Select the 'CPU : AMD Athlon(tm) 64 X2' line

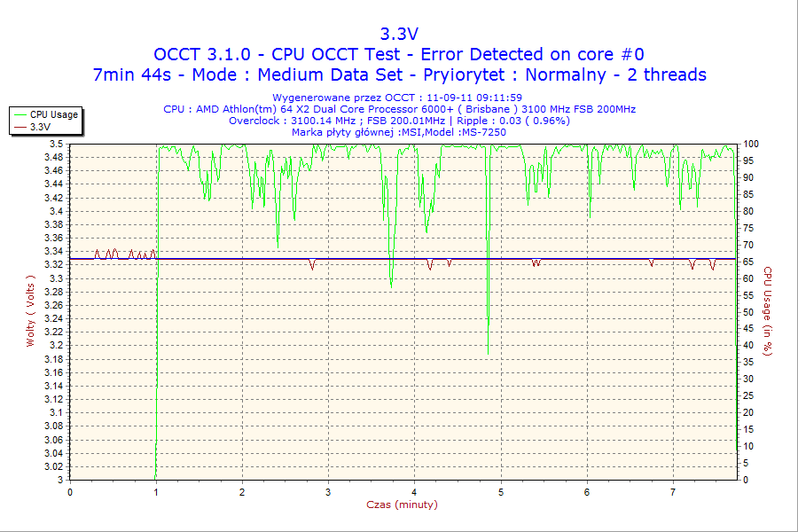point(399,109)
